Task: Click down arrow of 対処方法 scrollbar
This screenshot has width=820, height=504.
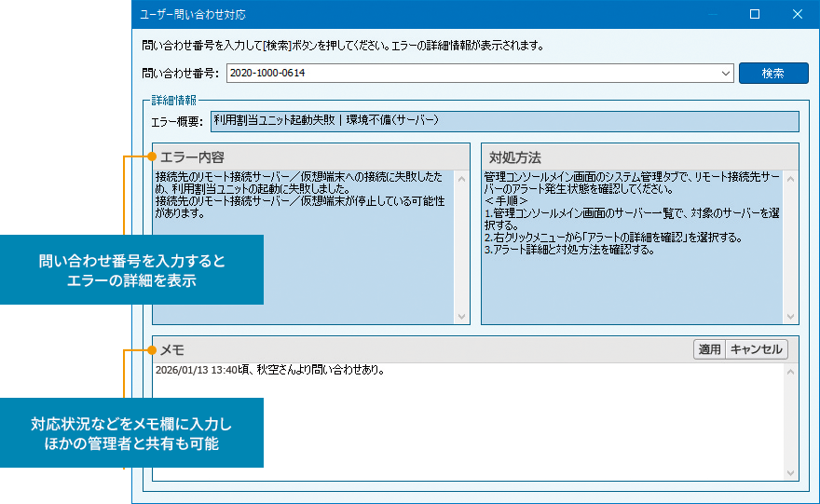Action: click(791, 317)
